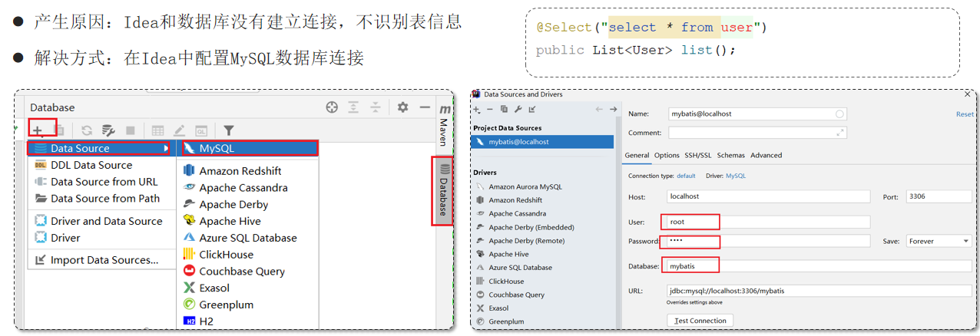Image resolution: width=980 pixels, height=336 pixels.
Task: Choose Data Source from URL
Action: tap(102, 182)
